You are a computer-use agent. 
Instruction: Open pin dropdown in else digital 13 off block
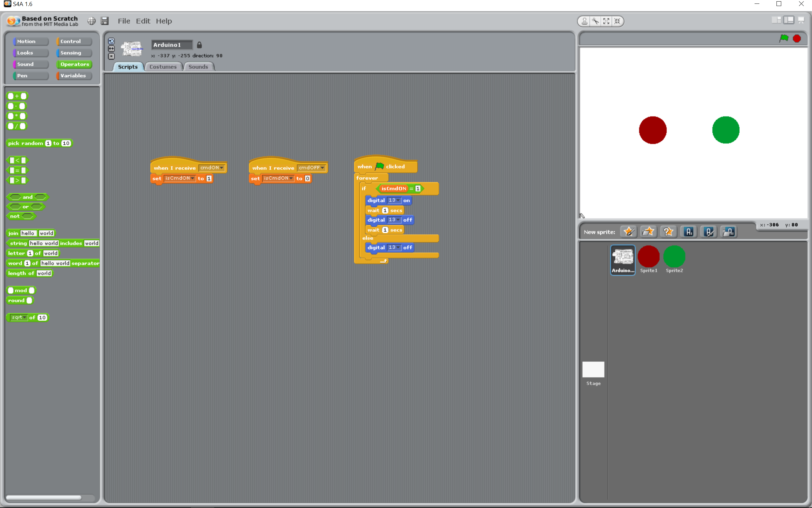coord(394,247)
